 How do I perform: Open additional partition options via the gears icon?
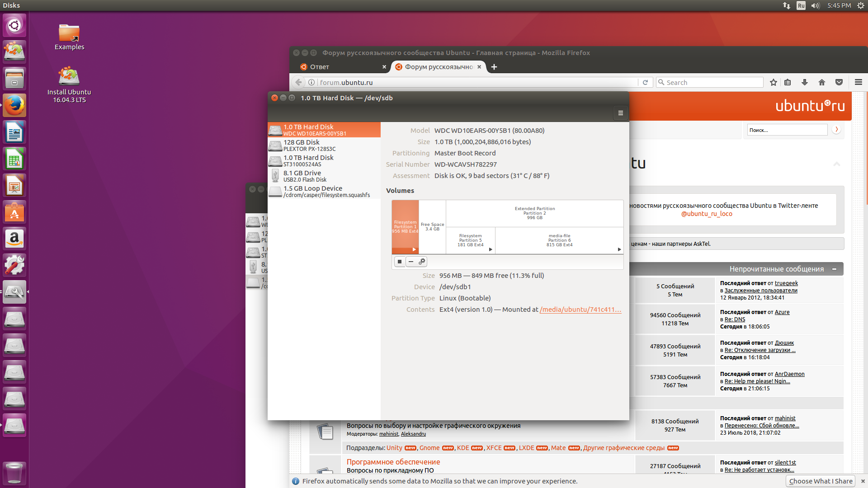pos(422,262)
